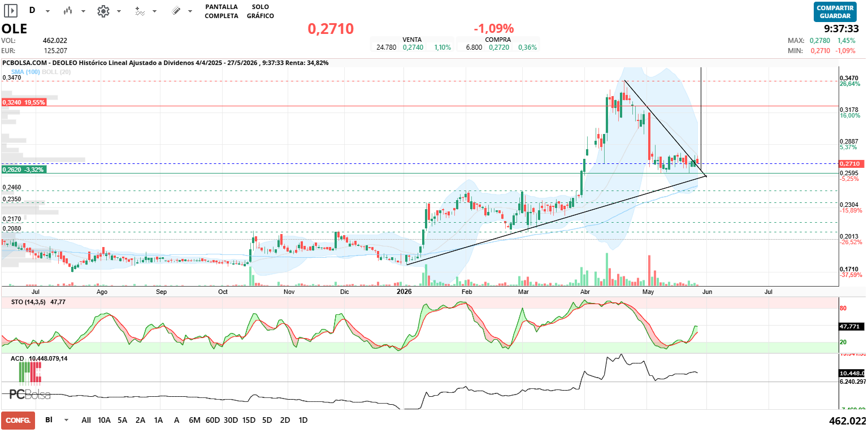Select the 2A time range
Image resolution: width=868 pixels, height=433 pixels.
tap(141, 420)
